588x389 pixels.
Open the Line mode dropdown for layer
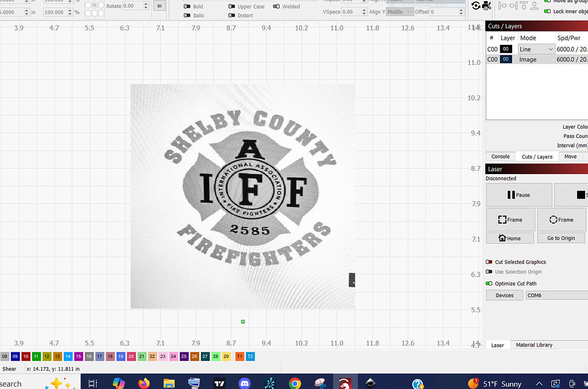pyautogui.click(x=536, y=49)
